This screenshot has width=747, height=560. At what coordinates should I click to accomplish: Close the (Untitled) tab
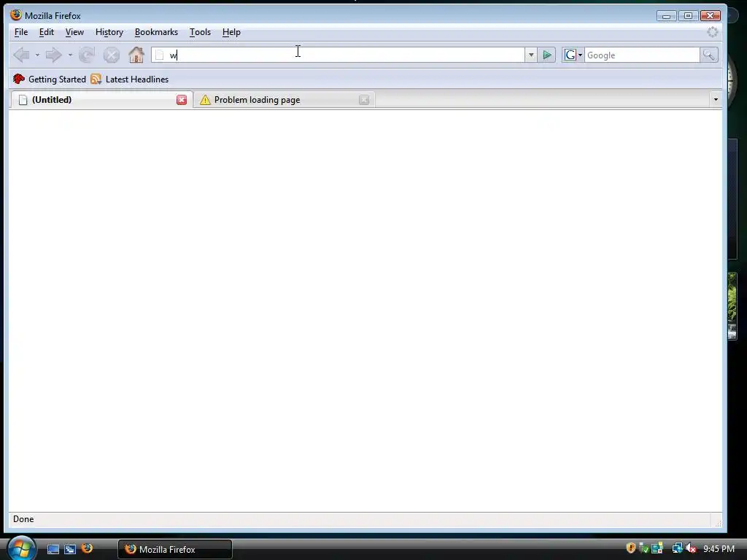(182, 99)
